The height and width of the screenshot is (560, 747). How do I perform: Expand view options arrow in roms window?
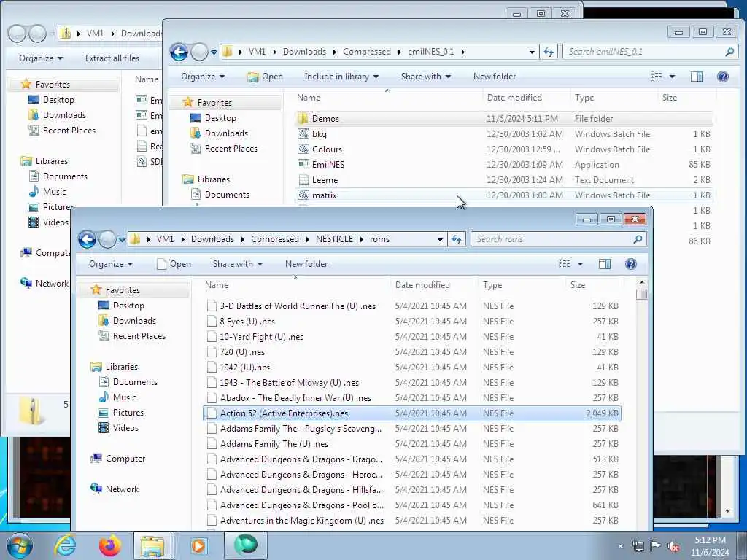point(580,264)
